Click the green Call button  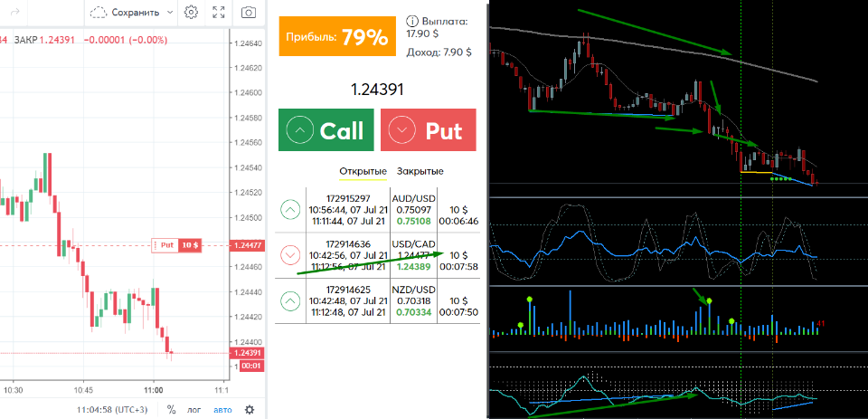(x=326, y=130)
